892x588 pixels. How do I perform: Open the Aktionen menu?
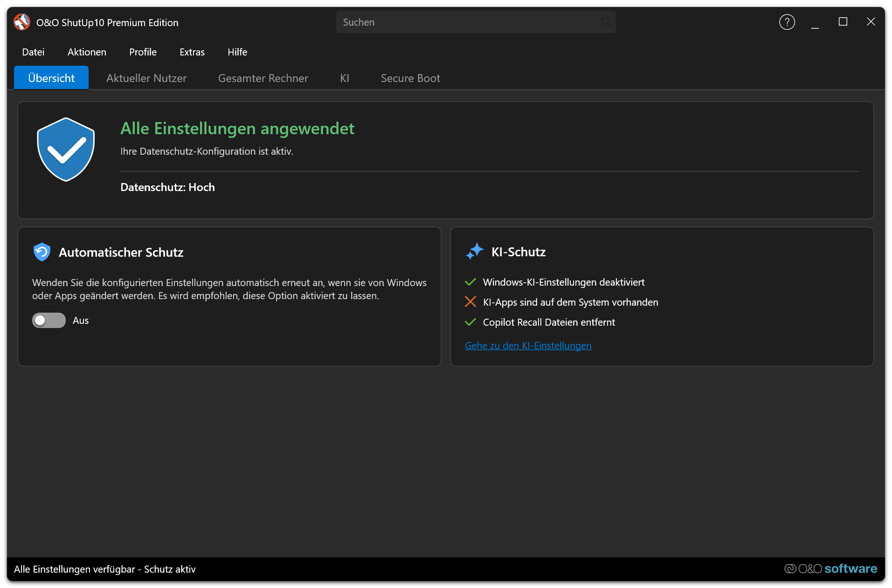87,52
